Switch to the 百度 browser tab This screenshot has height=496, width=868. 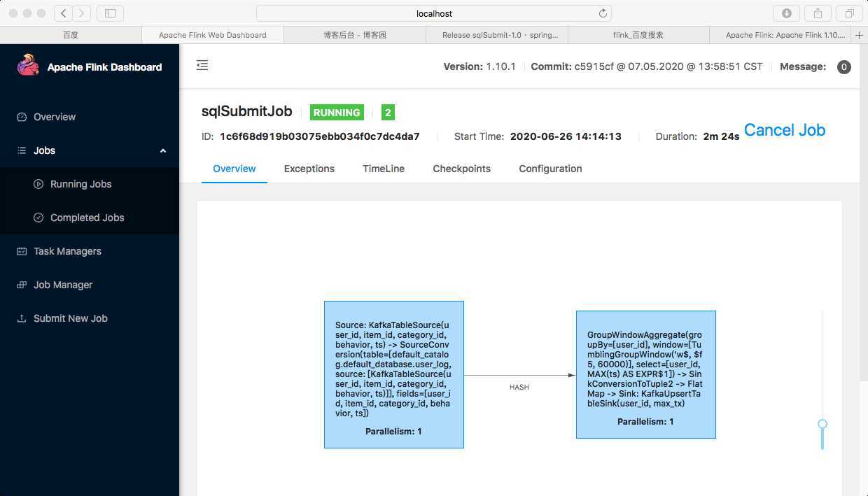(x=71, y=35)
